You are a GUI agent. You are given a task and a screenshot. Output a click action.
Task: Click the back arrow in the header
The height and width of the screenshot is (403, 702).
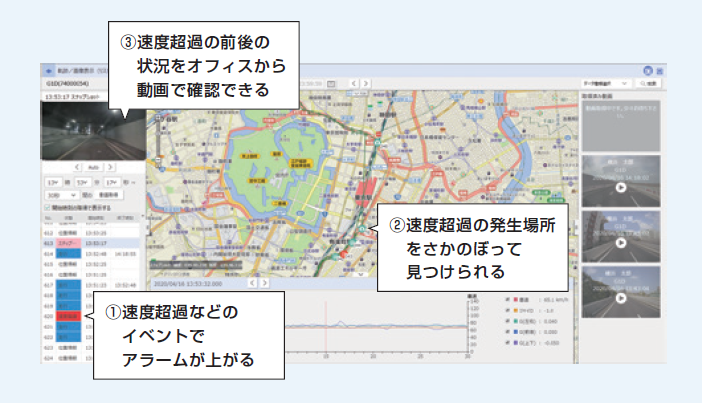pyautogui.click(x=49, y=71)
